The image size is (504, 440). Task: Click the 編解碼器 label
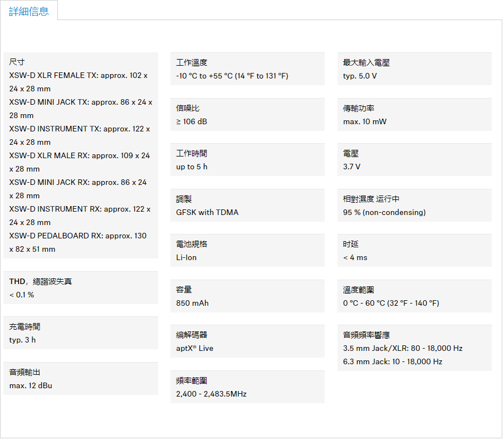click(x=192, y=335)
